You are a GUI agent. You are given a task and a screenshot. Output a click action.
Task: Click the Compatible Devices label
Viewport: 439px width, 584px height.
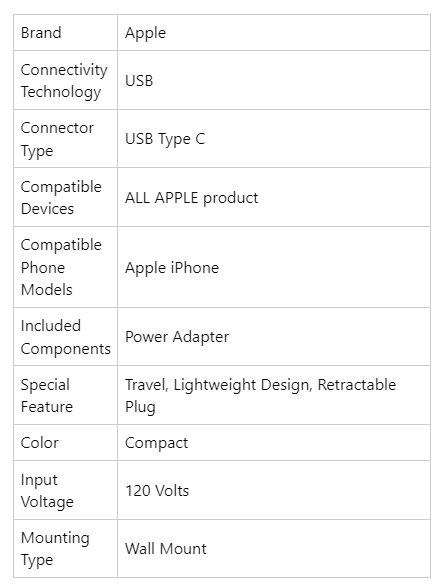tap(61, 197)
